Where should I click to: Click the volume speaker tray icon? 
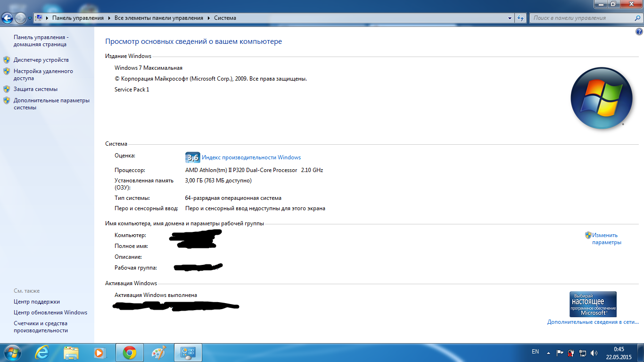[594, 353]
